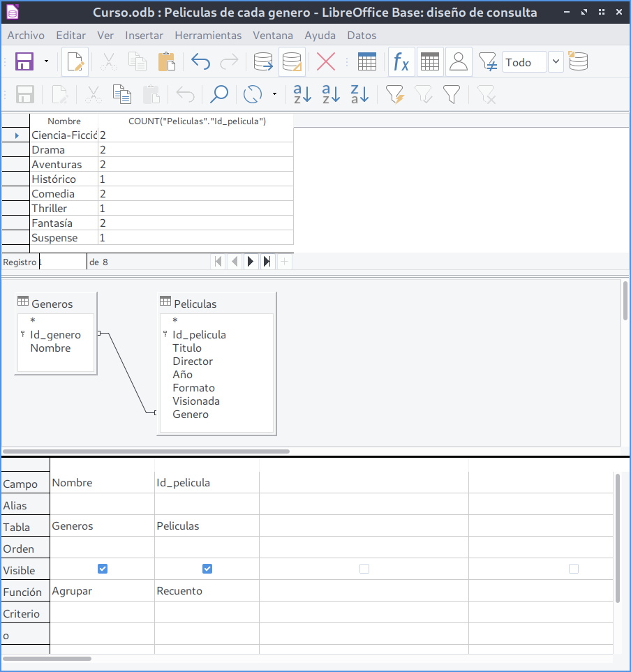Undo the last action with the blue arrow
The width and height of the screenshot is (631, 672).
(200, 61)
